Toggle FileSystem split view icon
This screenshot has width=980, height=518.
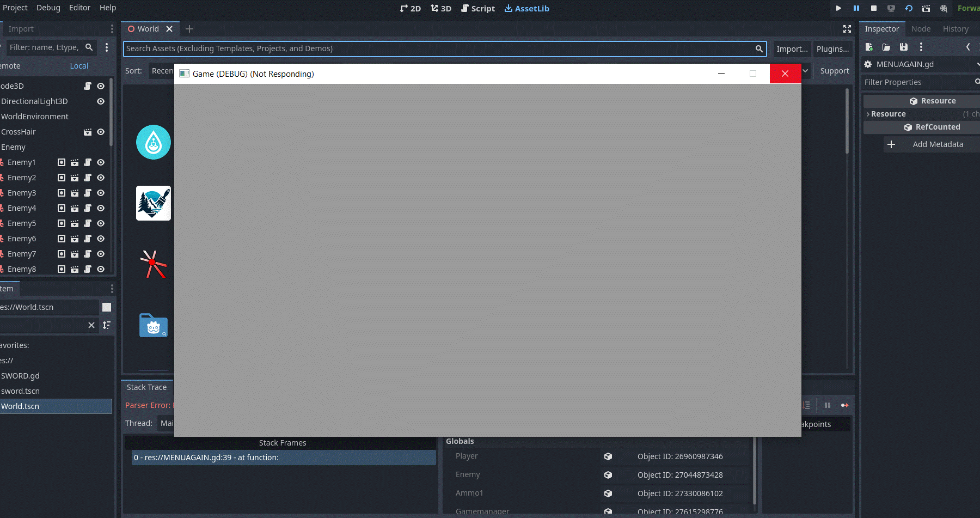tap(107, 307)
